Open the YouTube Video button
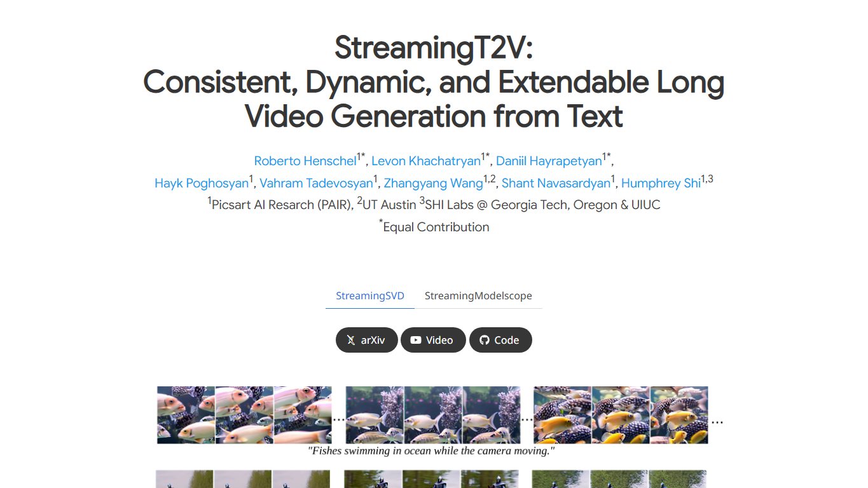The height and width of the screenshot is (488, 868). click(x=433, y=340)
